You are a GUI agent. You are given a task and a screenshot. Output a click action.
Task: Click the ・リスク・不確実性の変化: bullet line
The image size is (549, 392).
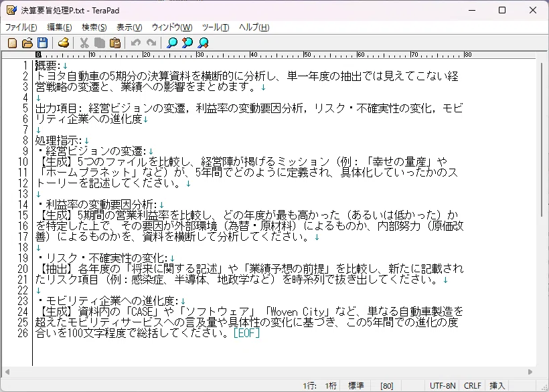[x=102, y=258]
